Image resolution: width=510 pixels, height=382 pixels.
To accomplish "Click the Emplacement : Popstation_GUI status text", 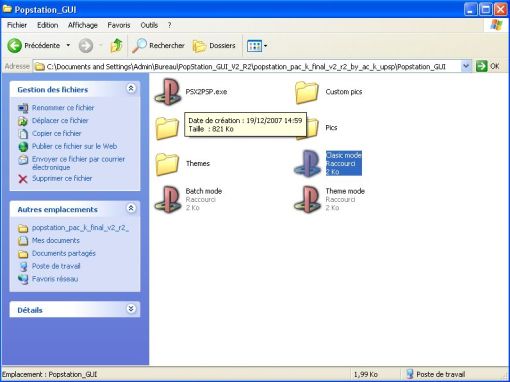I will click(50, 374).
